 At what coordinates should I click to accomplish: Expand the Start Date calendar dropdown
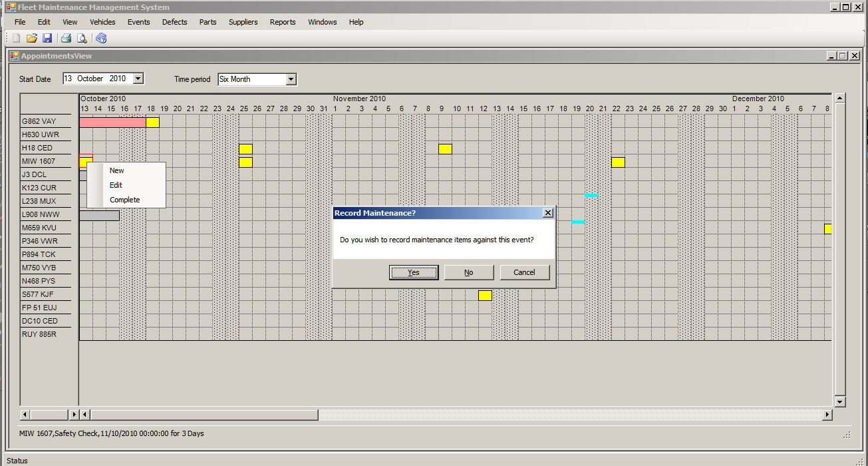click(138, 79)
